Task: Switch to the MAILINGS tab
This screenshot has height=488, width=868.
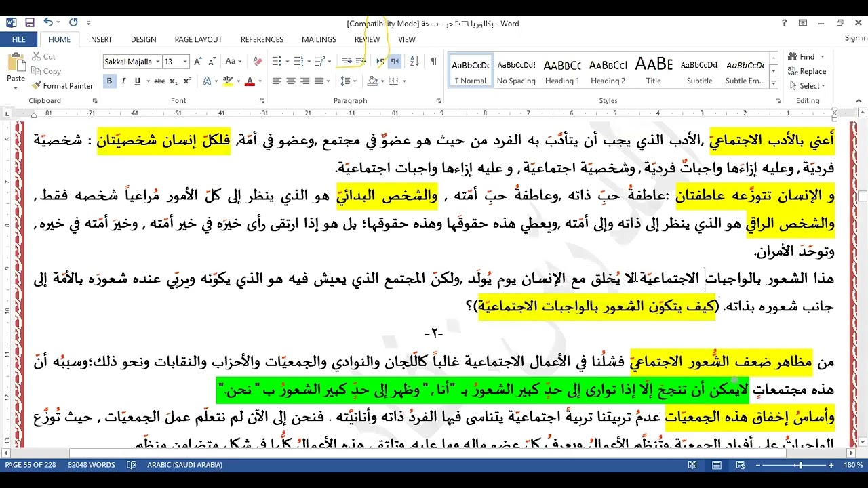Action: (x=319, y=40)
